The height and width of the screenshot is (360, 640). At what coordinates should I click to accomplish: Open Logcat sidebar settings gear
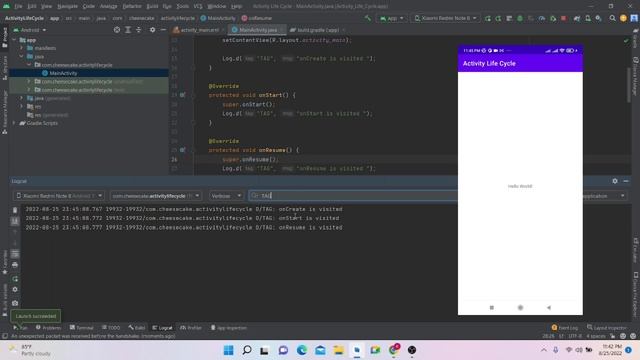(x=15, y=289)
